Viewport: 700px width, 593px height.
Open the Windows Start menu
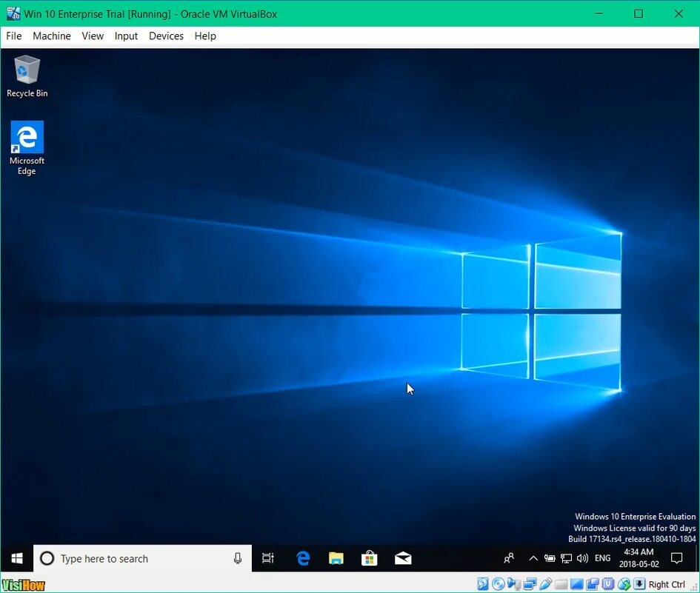17,558
